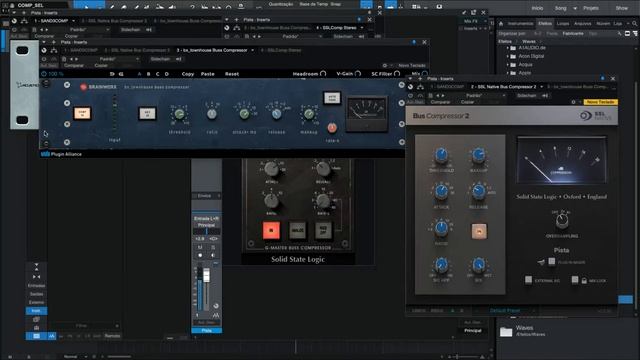This screenshot has height=360, width=640.
Task: Expand the Apple folder arrow
Action: pyautogui.click(x=508, y=73)
